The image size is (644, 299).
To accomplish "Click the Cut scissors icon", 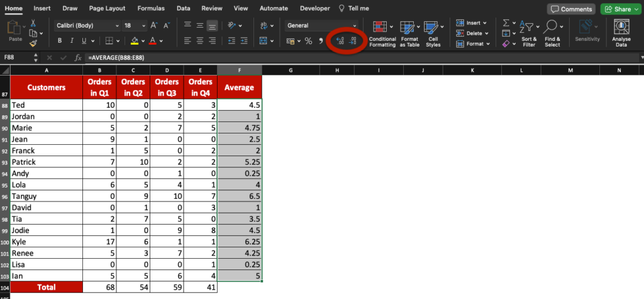I will pyautogui.click(x=33, y=23).
